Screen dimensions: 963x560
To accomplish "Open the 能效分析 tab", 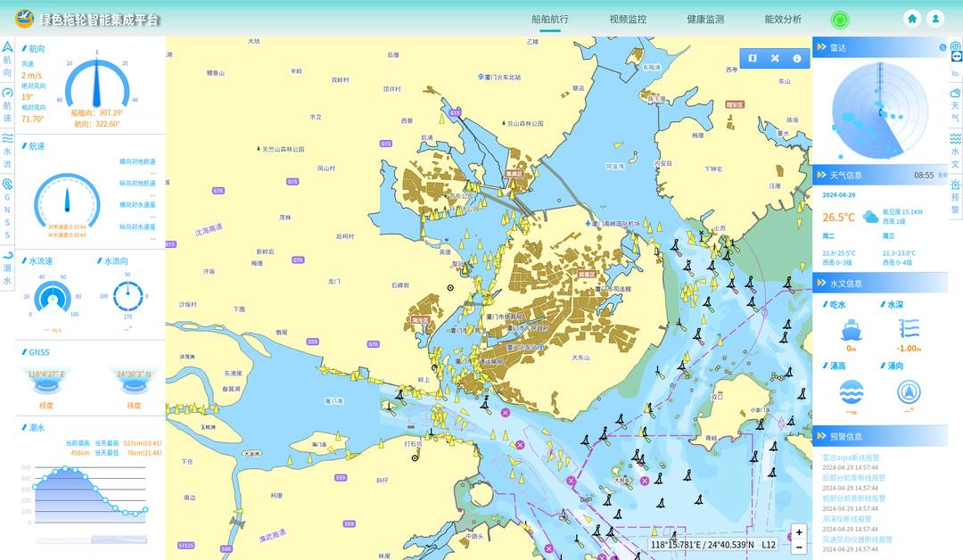I will tap(783, 19).
